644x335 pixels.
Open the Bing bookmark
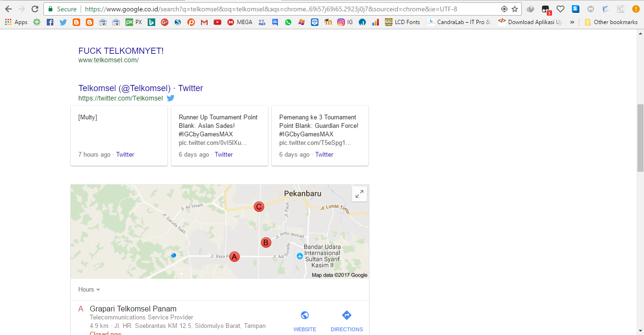[151, 22]
